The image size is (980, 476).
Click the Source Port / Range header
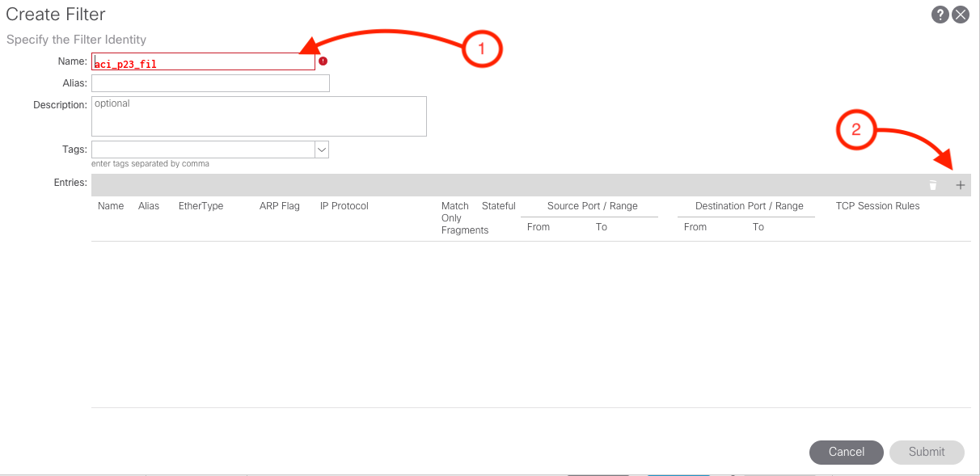point(592,206)
